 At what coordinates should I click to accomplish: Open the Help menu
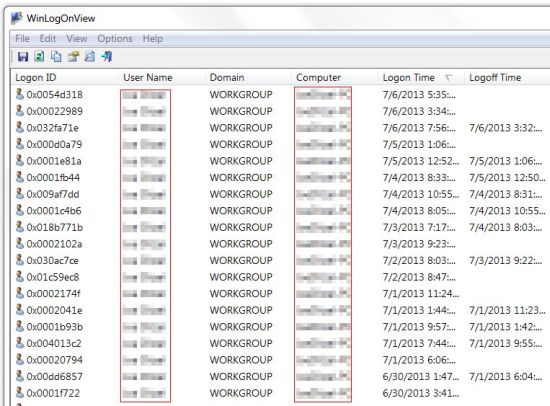pos(153,39)
